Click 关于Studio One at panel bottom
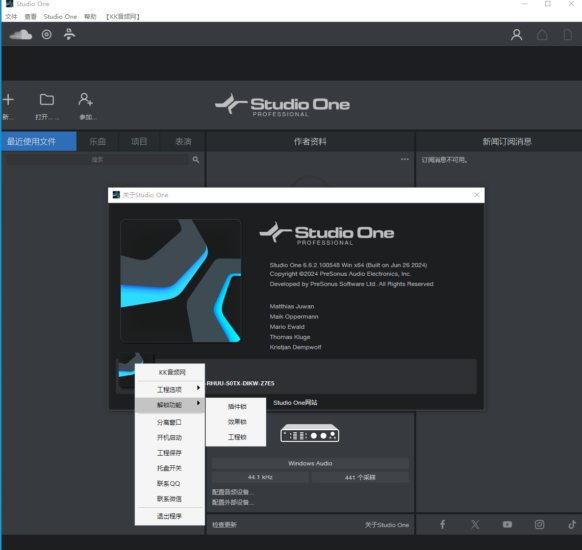 (x=387, y=525)
